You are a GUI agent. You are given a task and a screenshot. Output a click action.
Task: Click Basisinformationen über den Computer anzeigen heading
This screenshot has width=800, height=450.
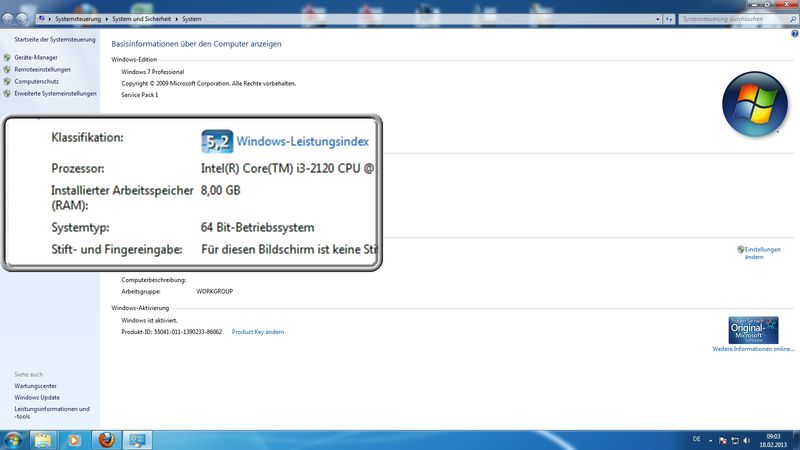coord(196,44)
